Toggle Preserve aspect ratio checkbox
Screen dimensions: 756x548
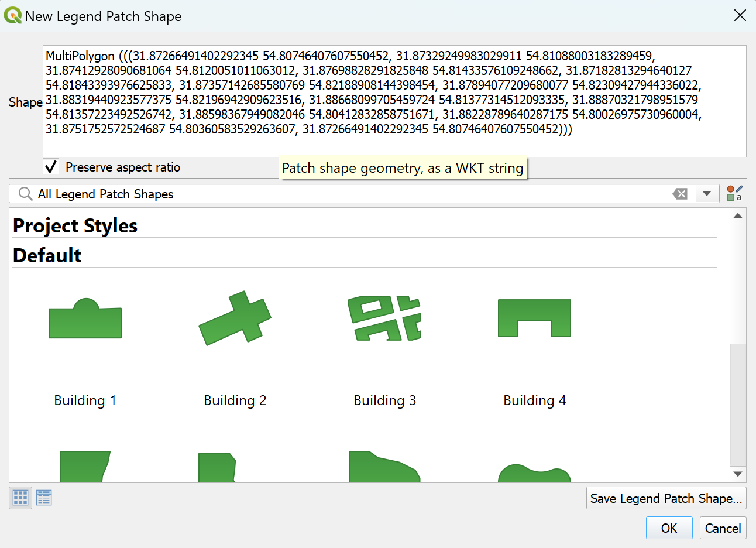[51, 167]
